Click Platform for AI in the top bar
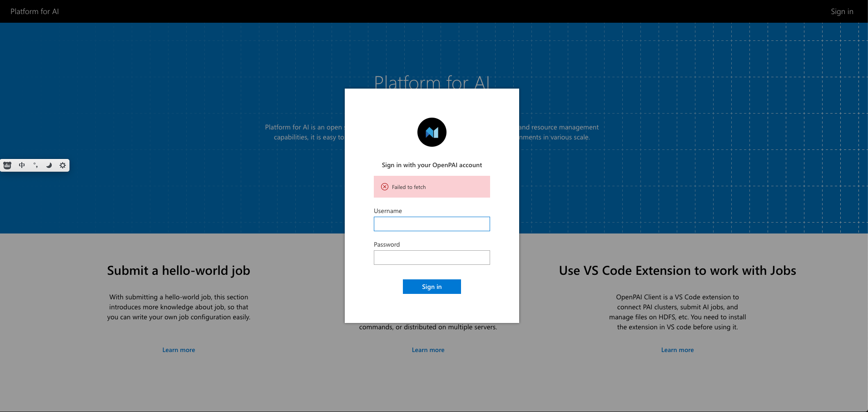Viewport: 868px width, 412px height. click(35, 11)
